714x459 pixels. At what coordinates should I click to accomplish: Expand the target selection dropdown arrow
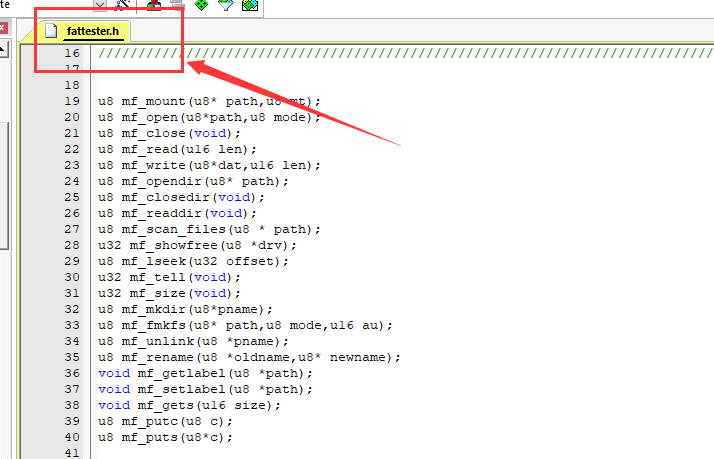point(100,5)
